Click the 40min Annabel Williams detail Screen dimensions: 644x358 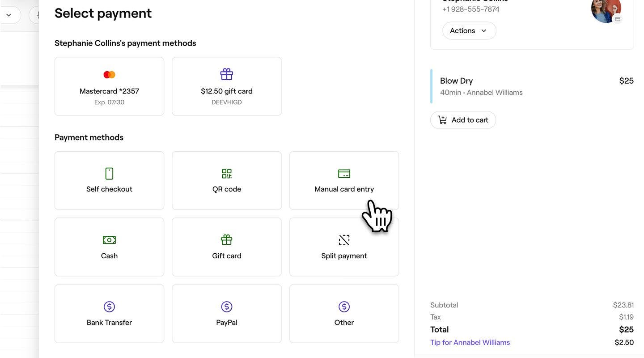(481, 93)
